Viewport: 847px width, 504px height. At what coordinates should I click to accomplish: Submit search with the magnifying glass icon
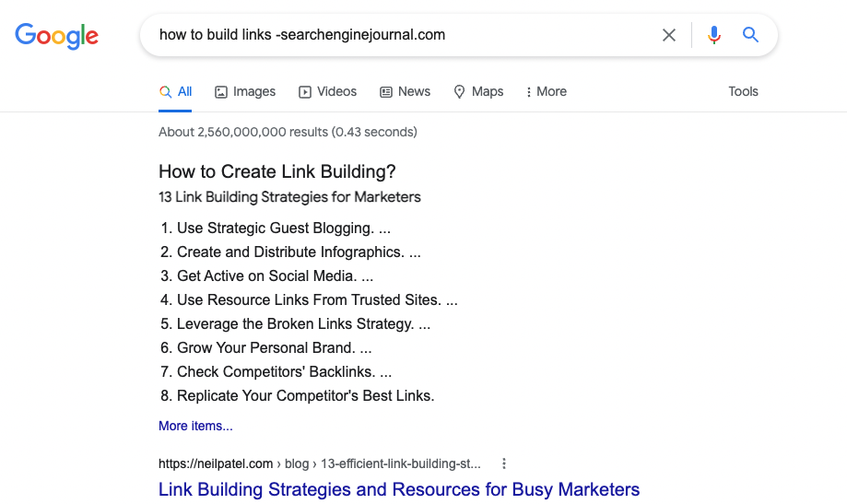coord(750,35)
